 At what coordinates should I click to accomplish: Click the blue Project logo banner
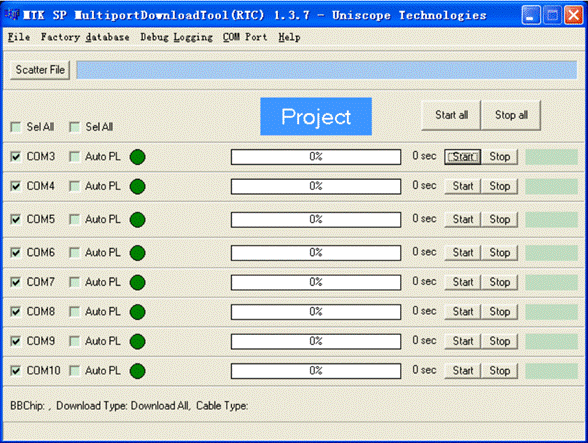[316, 117]
